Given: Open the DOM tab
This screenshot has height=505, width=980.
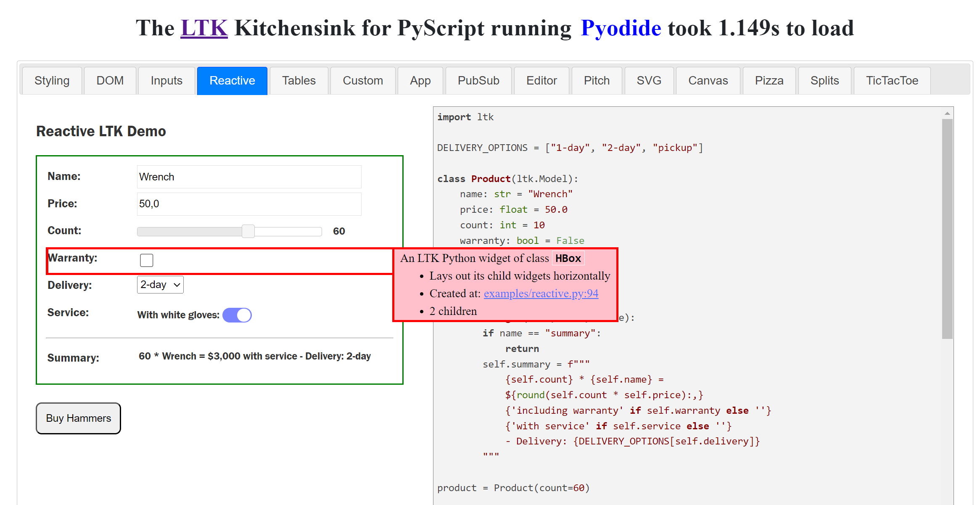Looking at the screenshot, I should 110,81.
